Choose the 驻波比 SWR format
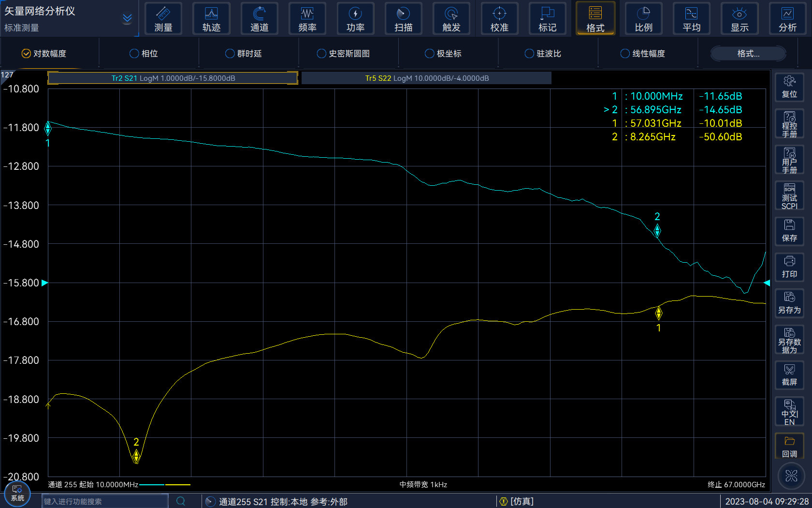 (543, 54)
